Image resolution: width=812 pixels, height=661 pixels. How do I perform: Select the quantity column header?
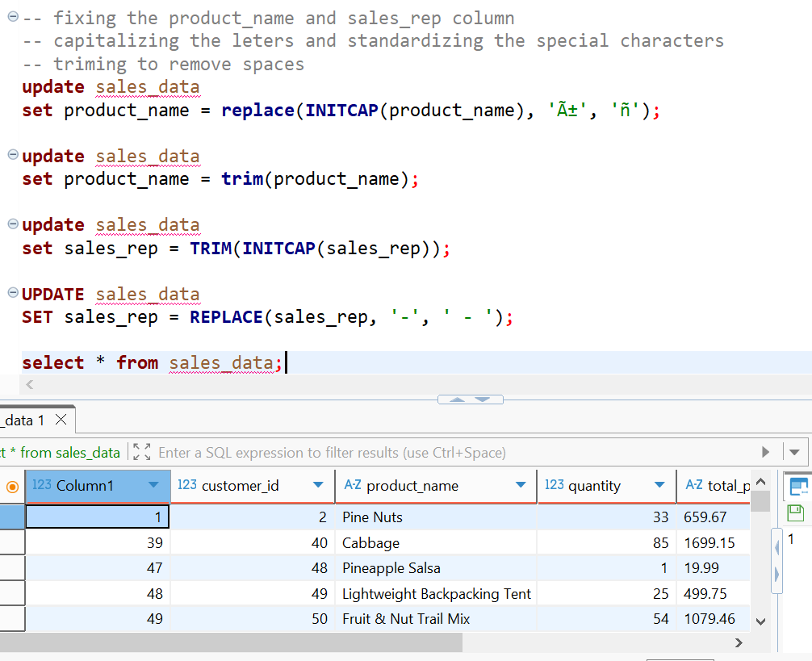(x=606, y=486)
